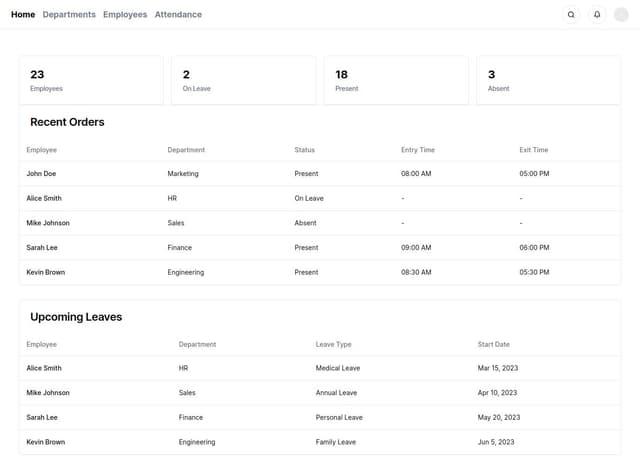This screenshot has height=473, width=640.
Task: Select Mike Johnson's Absent status row
Action: pos(305,223)
